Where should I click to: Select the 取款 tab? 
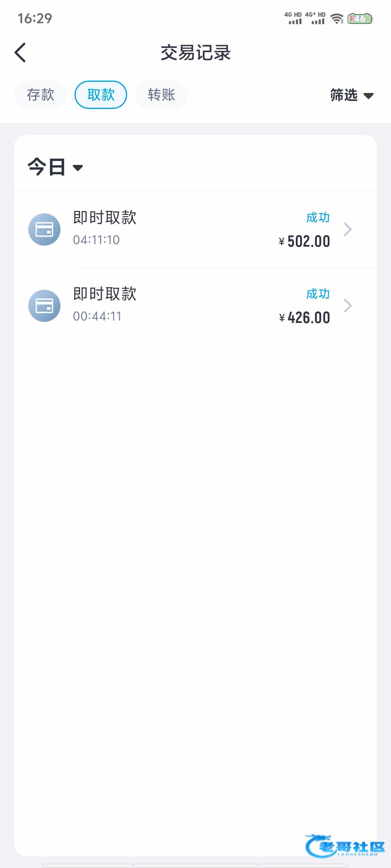101,95
